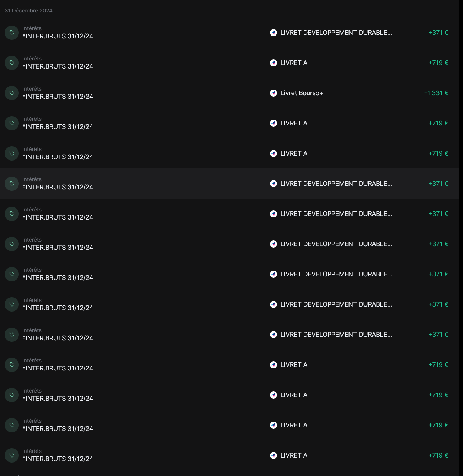Image resolution: width=463 pixels, height=476 pixels.
Task: Click the +371 € amount in the first row
Action: pos(438,33)
